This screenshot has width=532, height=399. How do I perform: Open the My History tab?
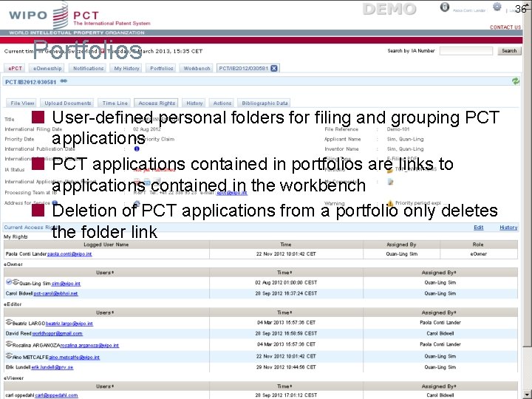coord(126,68)
